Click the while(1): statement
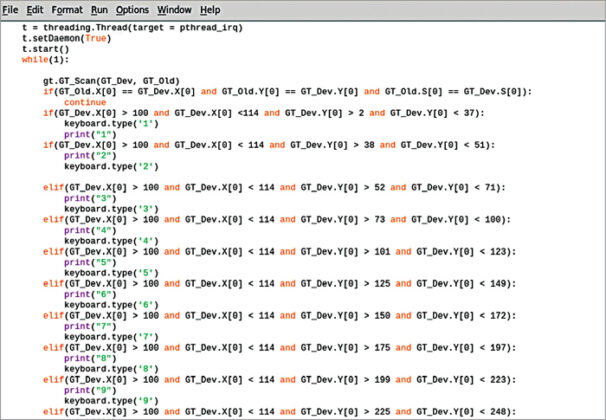606x420 pixels. click(x=42, y=60)
